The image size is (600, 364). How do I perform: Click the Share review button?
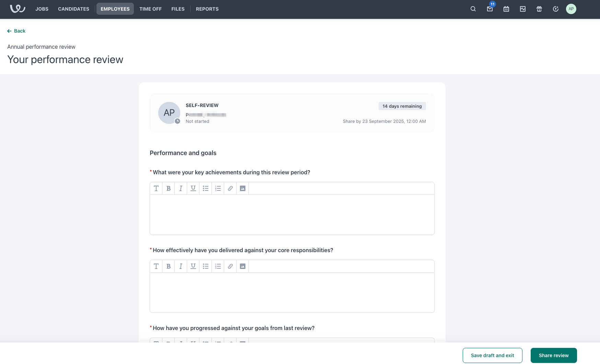coord(554,355)
